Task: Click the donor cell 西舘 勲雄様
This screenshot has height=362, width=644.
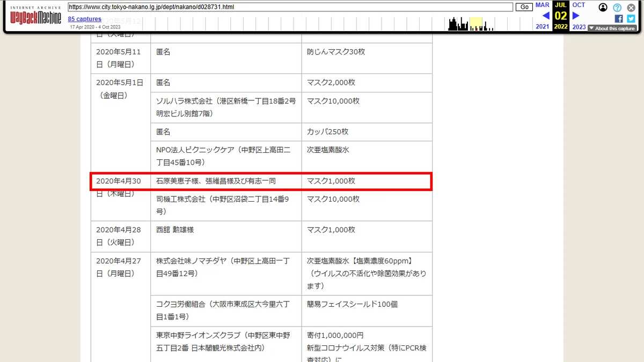Action: [x=226, y=236]
